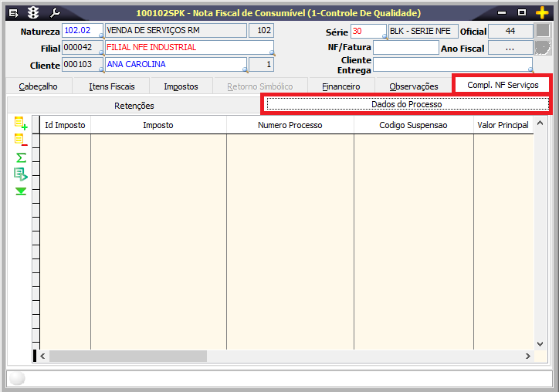Remove a grid row with the minus icon
Screen dimensions: 559x392
pyautogui.click(x=21, y=140)
